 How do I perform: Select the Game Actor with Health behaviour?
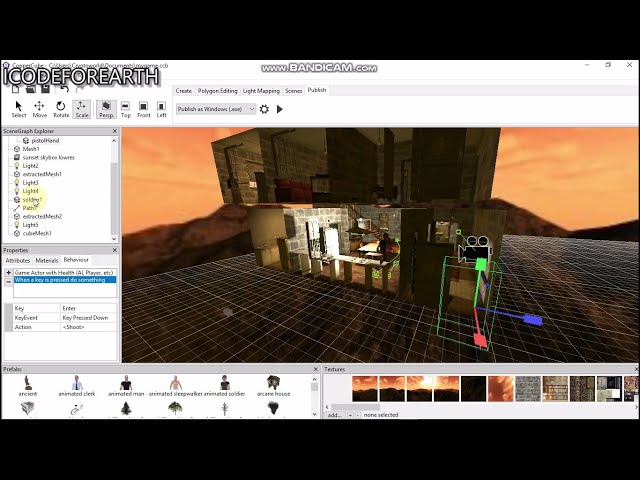[64, 273]
